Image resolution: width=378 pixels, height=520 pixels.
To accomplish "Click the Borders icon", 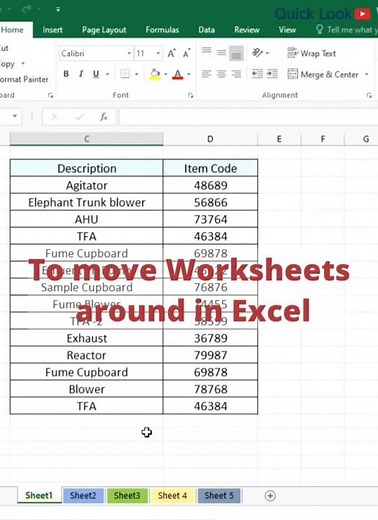I will (x=125, y=74).
